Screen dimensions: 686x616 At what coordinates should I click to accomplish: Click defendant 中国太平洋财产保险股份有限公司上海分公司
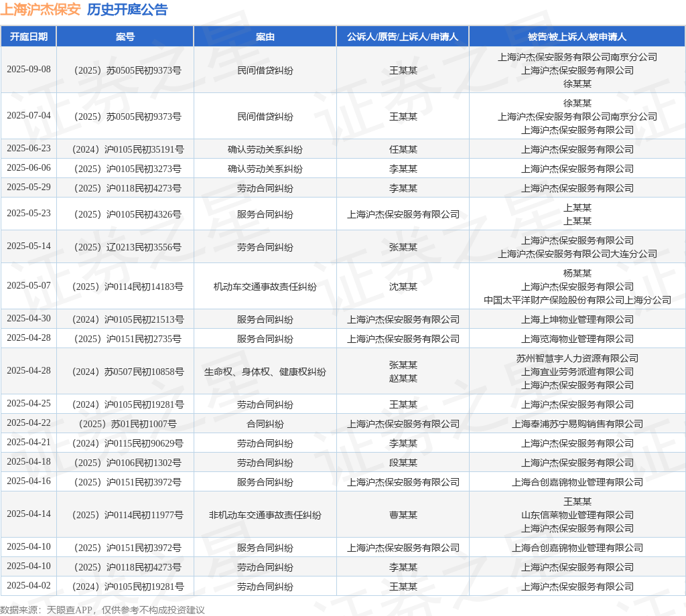pos(577,300)
